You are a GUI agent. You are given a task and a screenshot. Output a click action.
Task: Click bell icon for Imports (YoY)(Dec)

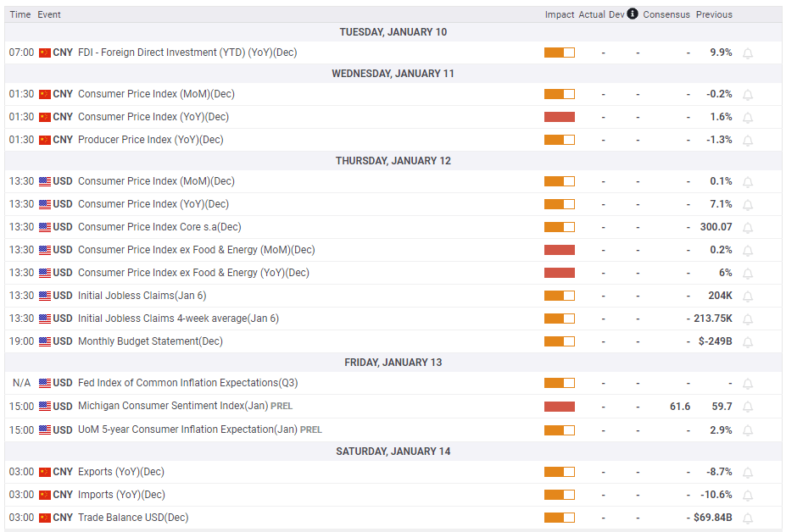click(x=747, y=496)
